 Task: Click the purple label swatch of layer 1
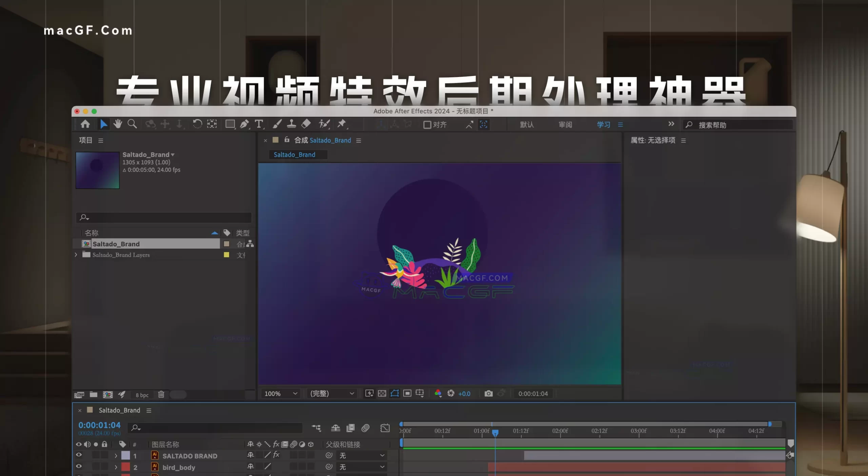click(x=126, y=456)
